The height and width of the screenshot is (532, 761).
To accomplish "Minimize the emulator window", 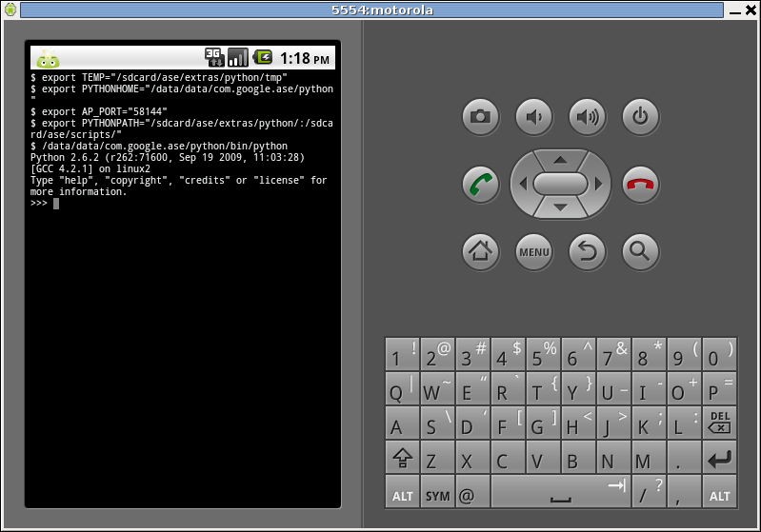I will tap(735, 11).
